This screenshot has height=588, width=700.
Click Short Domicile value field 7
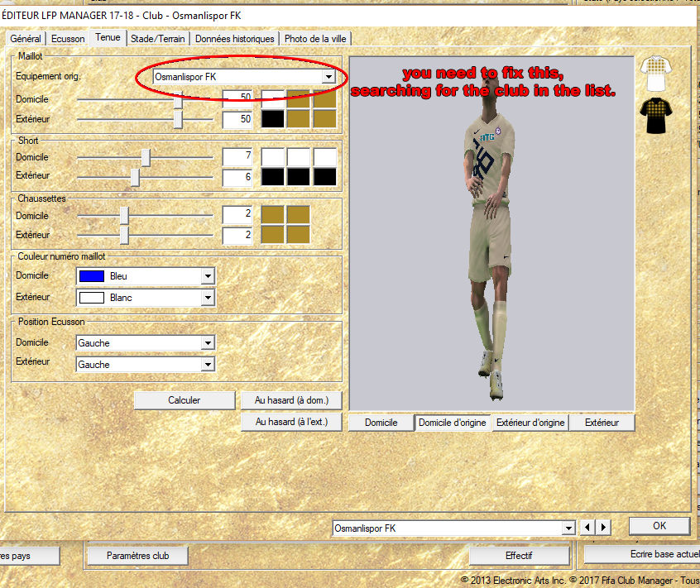(237, 156)
